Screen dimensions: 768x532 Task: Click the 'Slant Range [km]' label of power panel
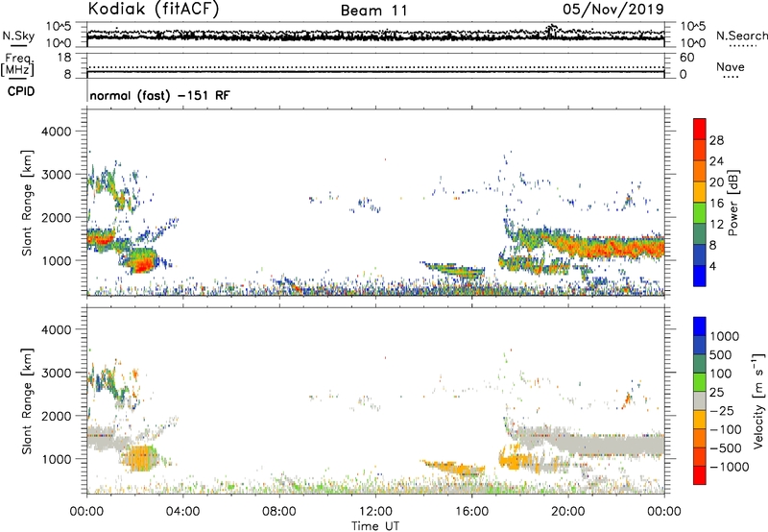coord(27,203)
